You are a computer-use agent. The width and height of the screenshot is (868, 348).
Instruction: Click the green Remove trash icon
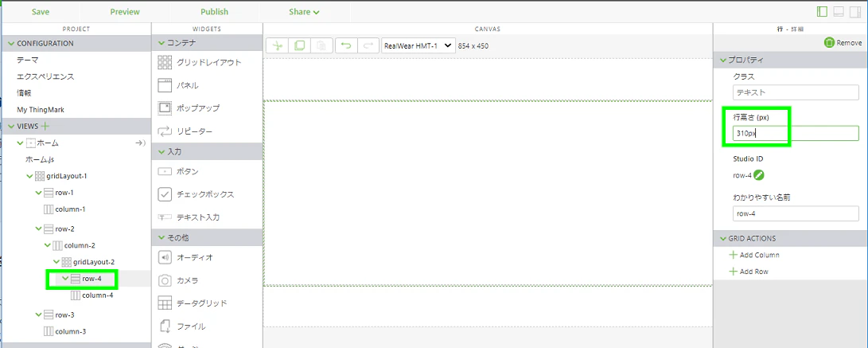[x=829, y=43]
